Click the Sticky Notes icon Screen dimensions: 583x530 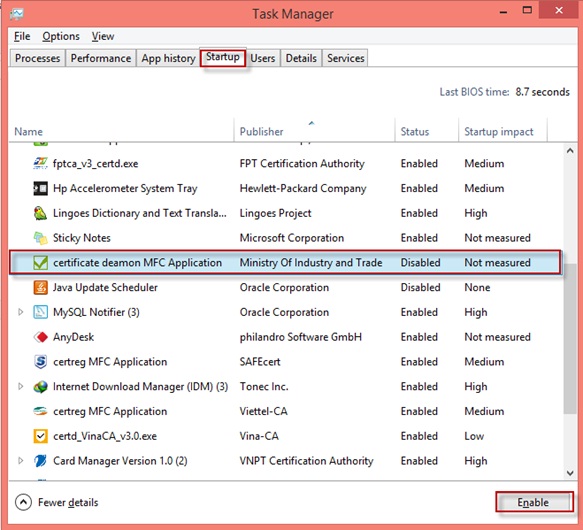pos(40,238)
